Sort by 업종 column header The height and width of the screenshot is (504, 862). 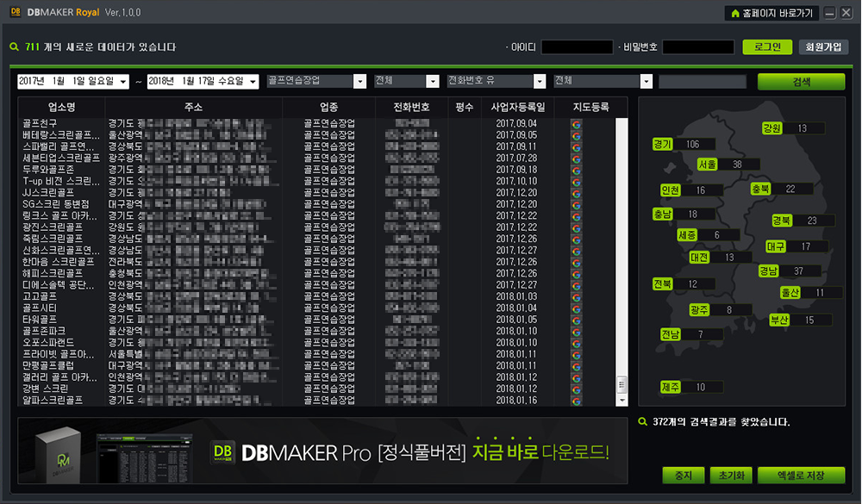[328, 107]
